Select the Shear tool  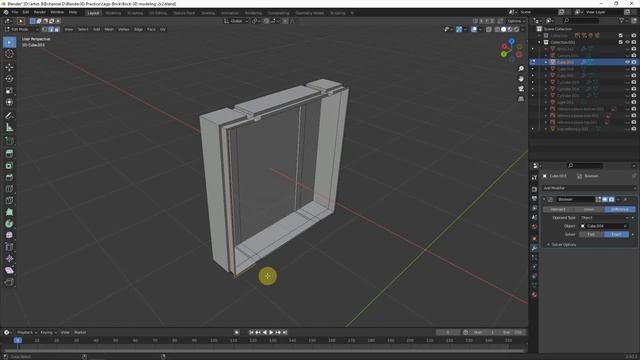coord(9,270)
